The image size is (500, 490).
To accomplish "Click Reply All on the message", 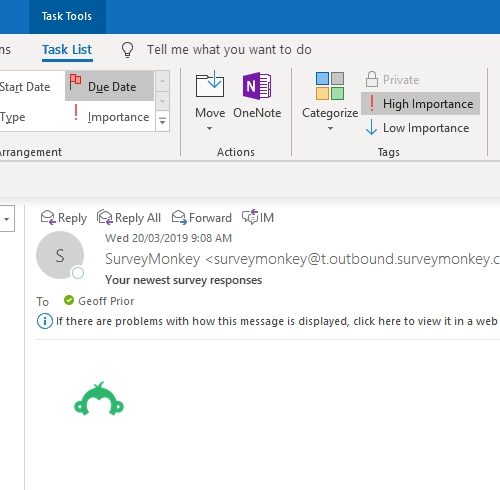I will click(129, 218).
